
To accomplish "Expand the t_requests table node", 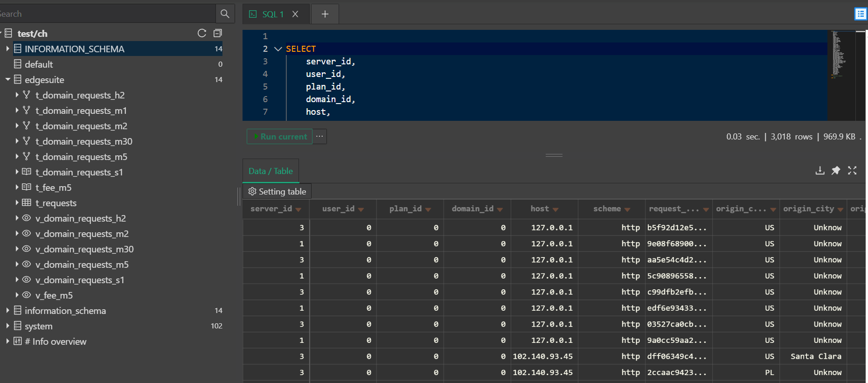I will pos(17,203).
